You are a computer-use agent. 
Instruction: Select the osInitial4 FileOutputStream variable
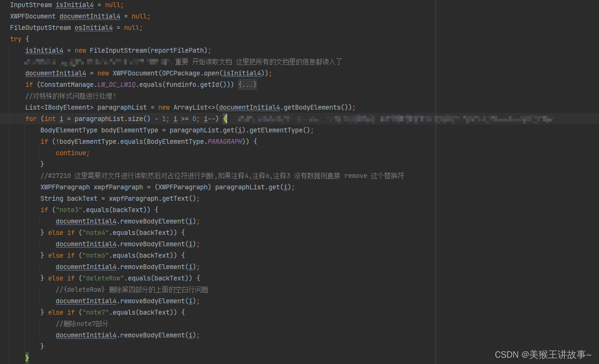tap(94, 28)
